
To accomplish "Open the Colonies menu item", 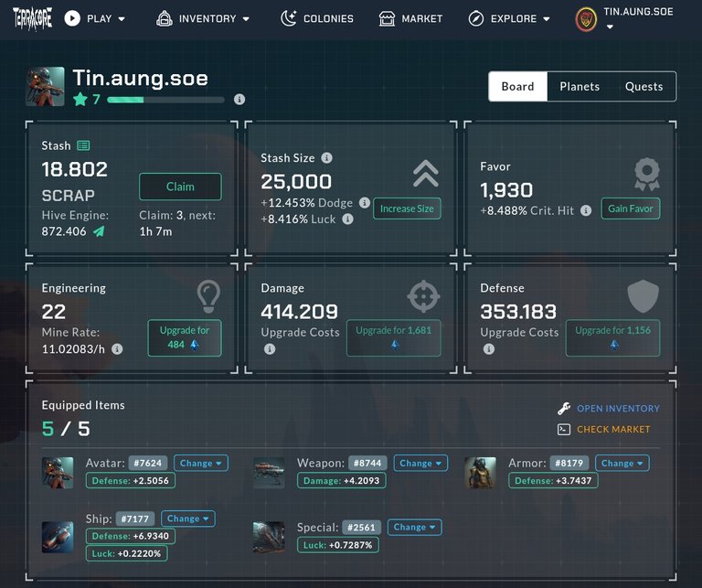I will [x=317, y=19].
